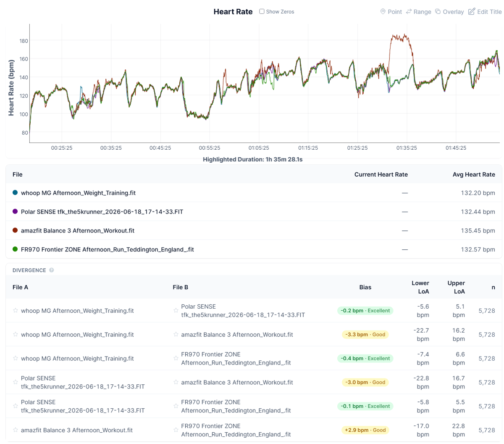Click the 135.45 bpm average value

point(478,230)
